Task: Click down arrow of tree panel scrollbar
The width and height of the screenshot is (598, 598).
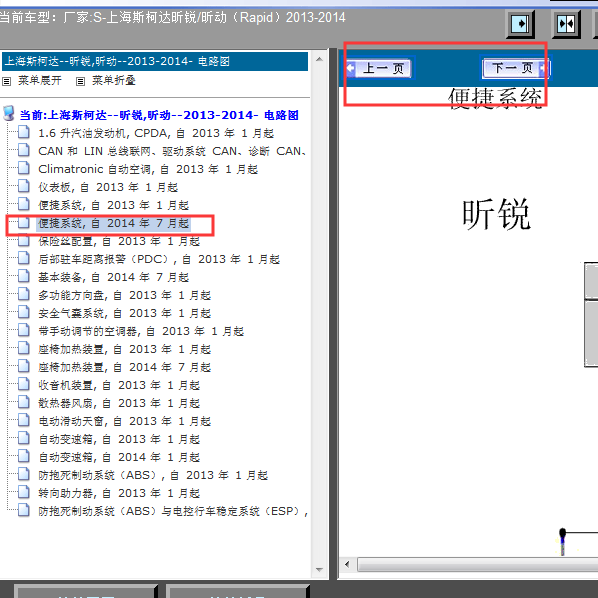Action: pyautogui.click(x=319, y=570)
